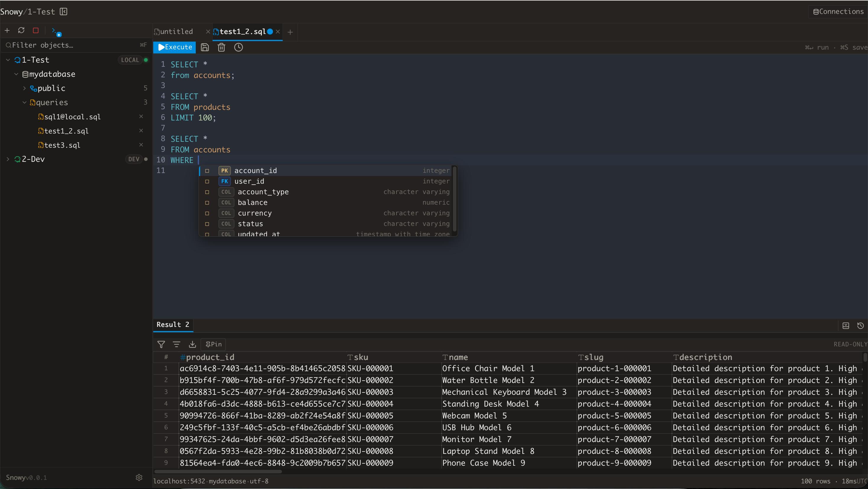The width and height of the screenshot is (868, 489).
Task: Click the public schema icon
Action: [x=33, y=88]
